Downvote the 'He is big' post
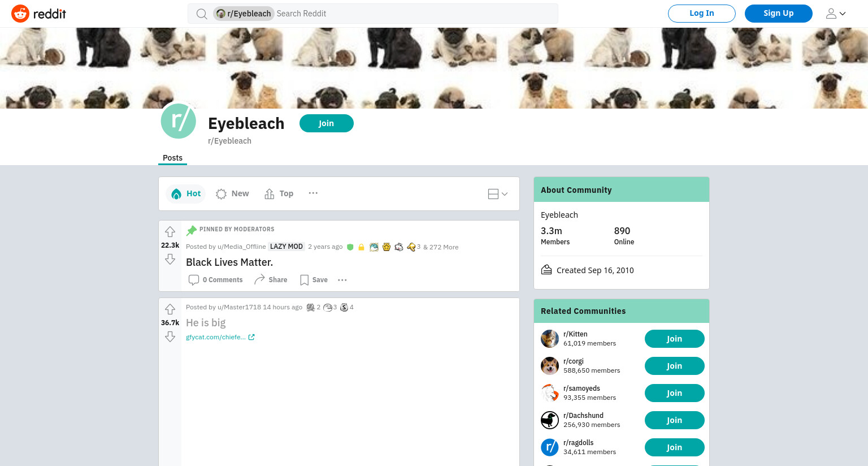This screenshot has width=868, height=466. [x=170, y=336]
